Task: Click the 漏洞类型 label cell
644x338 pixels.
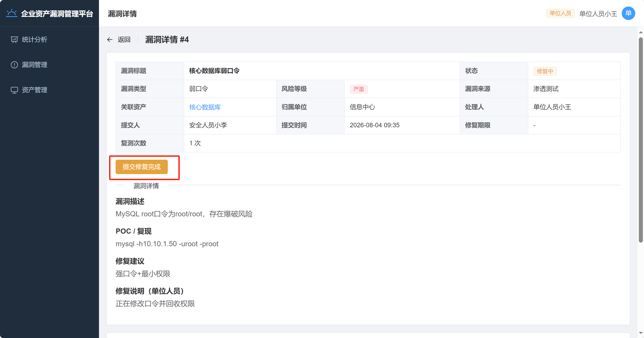Action: pos(150,89)
